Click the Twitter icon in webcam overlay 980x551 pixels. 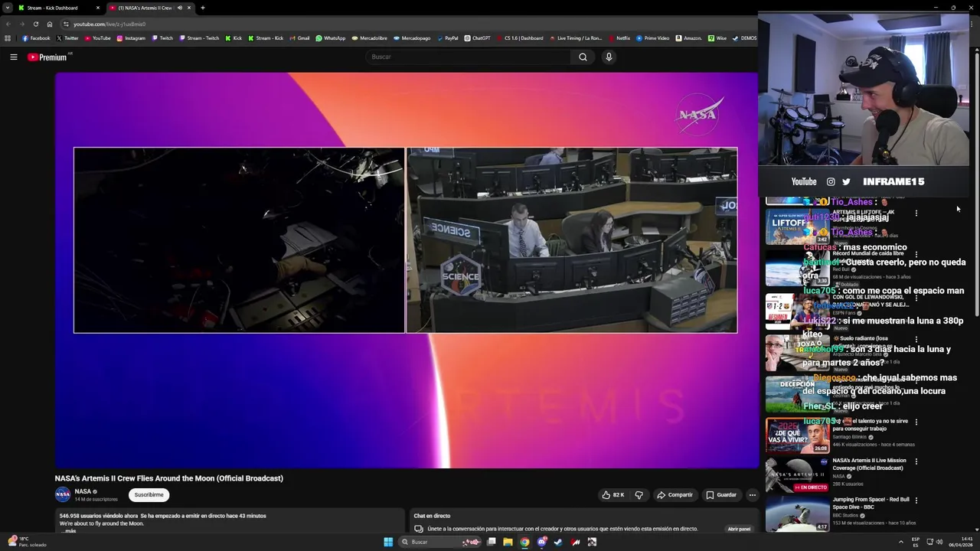846,181
